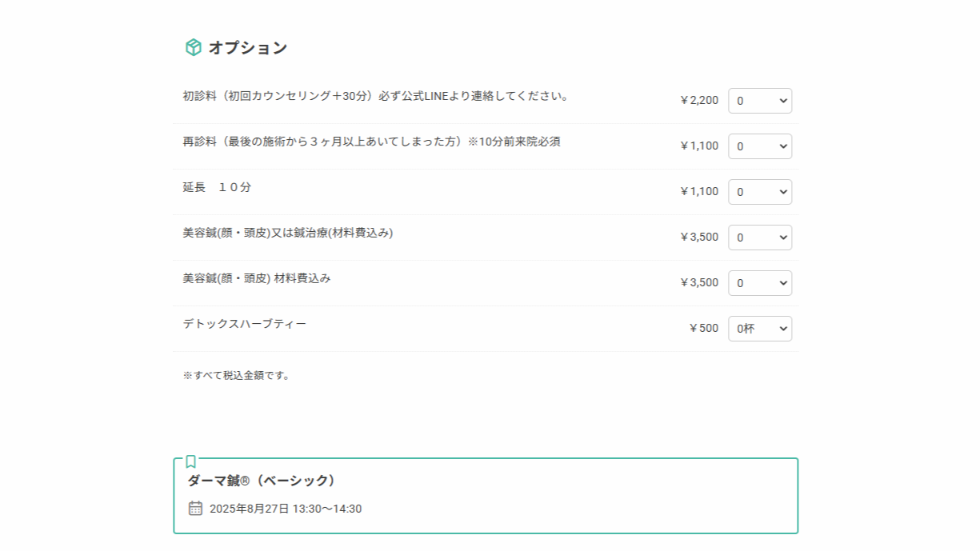Click the オプション section heading
The height and width of the screenshot is (551, 980).
[x=248, y=47]
